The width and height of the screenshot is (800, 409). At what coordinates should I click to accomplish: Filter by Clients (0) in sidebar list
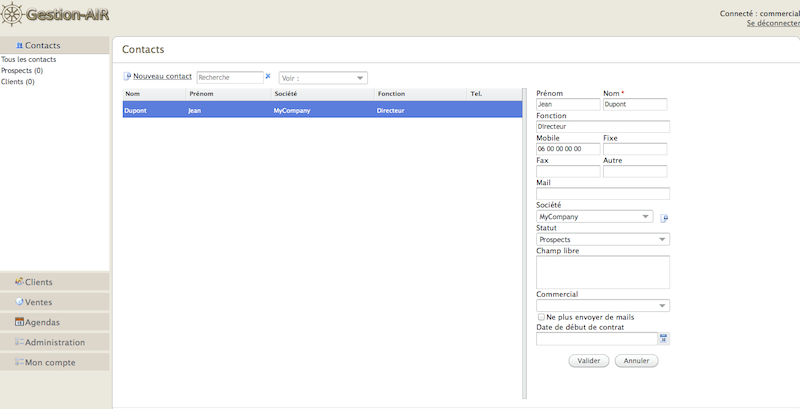pos(18,82)
